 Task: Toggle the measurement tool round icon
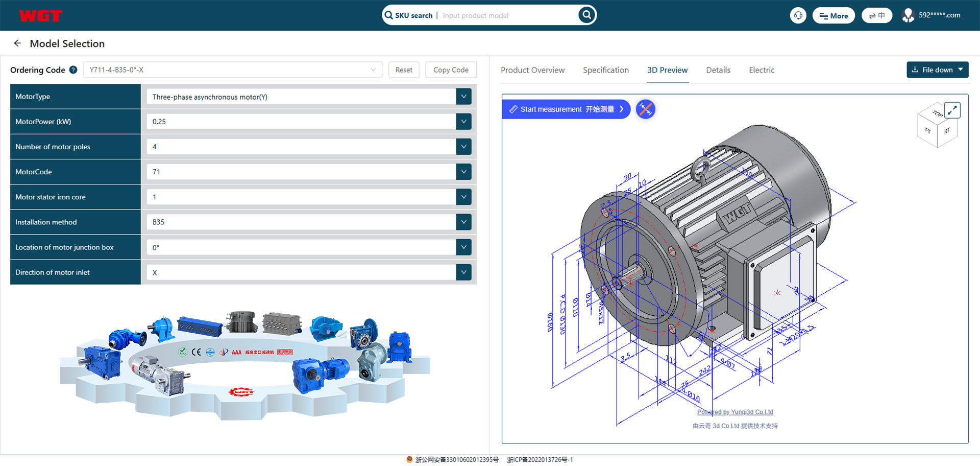(645, 109)
